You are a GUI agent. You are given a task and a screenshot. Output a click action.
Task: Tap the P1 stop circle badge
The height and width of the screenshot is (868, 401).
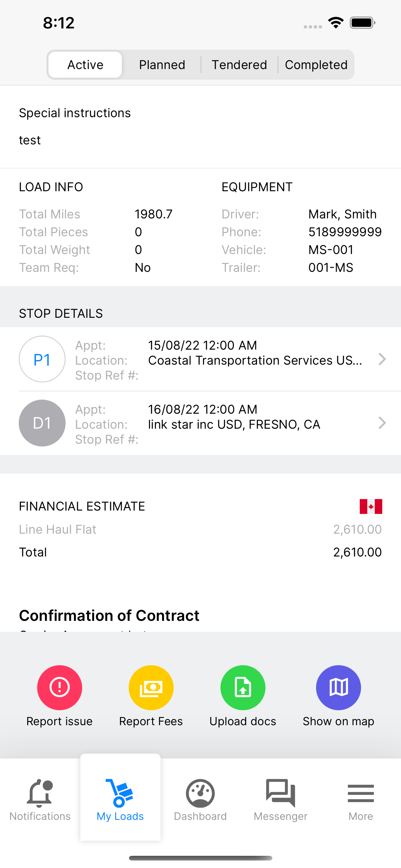(x=42, y=359)
